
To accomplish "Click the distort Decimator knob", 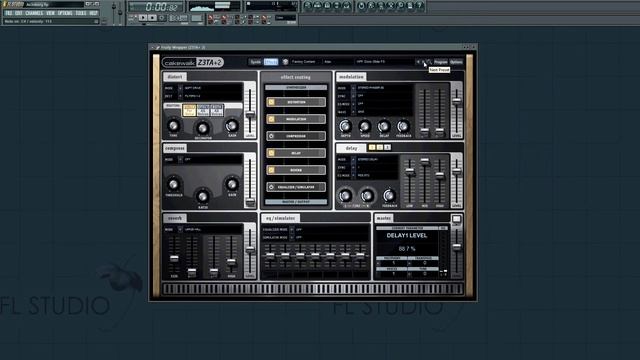I will (x=202, y=128).
